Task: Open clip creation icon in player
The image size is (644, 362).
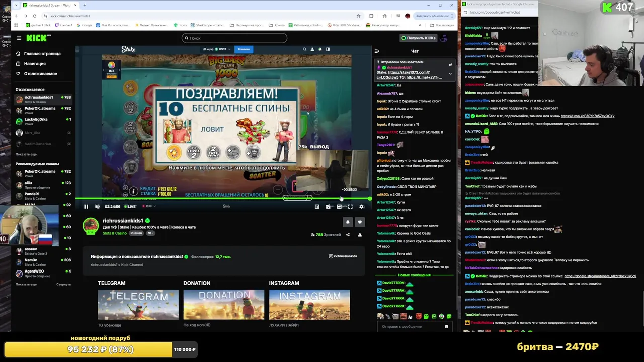Action: pos(328,206)
